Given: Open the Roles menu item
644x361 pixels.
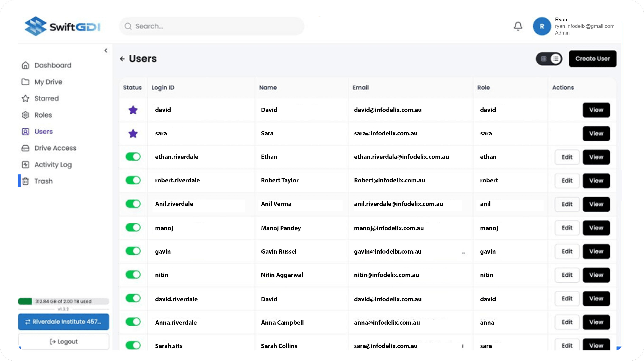Looking at the screenshot, I should 43,115.
